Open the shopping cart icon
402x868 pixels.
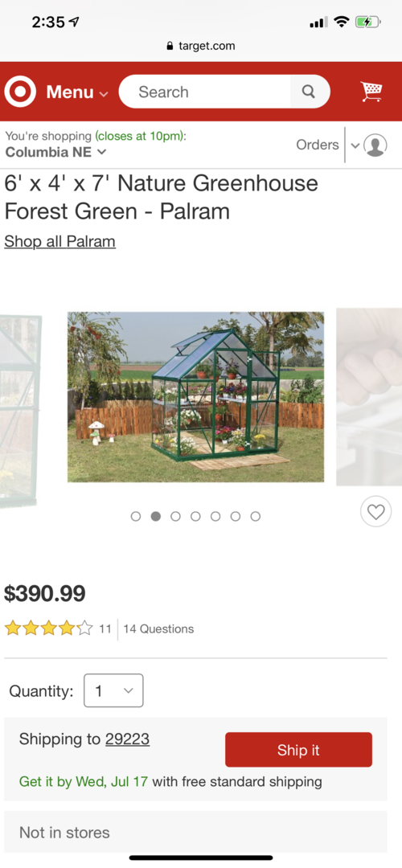(371, 92)
